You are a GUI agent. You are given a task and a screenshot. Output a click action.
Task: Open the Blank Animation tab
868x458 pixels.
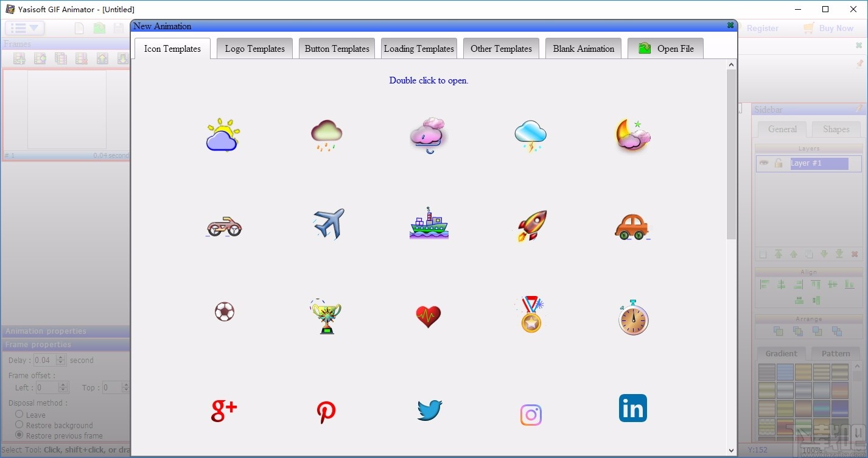pos(583,48)
